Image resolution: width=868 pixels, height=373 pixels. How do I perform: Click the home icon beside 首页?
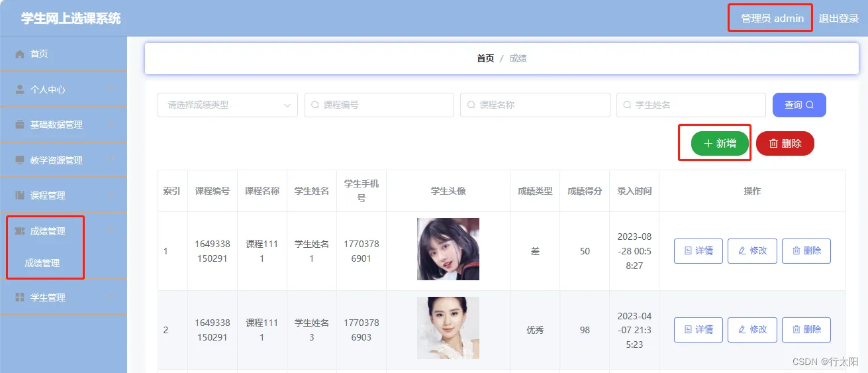point(20,54)
